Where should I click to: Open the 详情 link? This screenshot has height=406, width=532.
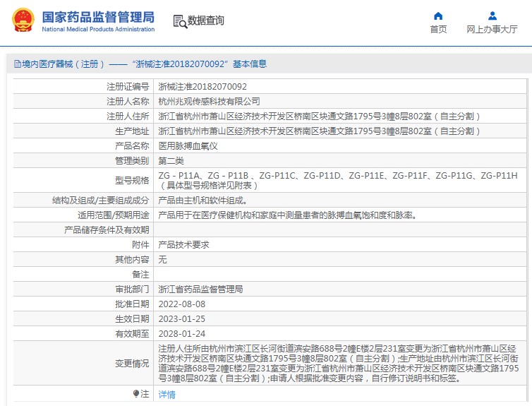pos(167,395)
